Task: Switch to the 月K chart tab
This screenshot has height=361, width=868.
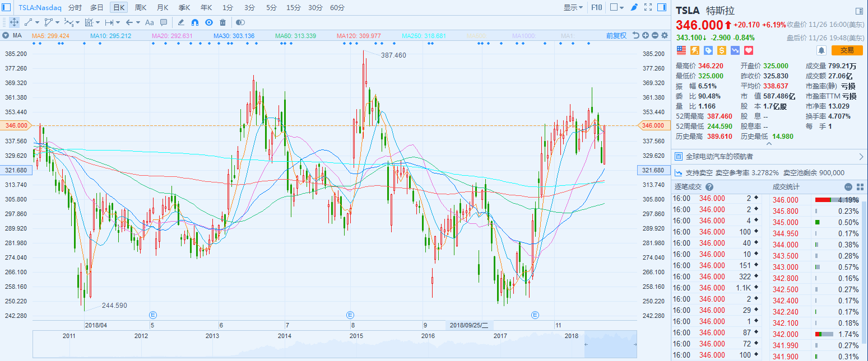Action: click(x=163, y=8)
